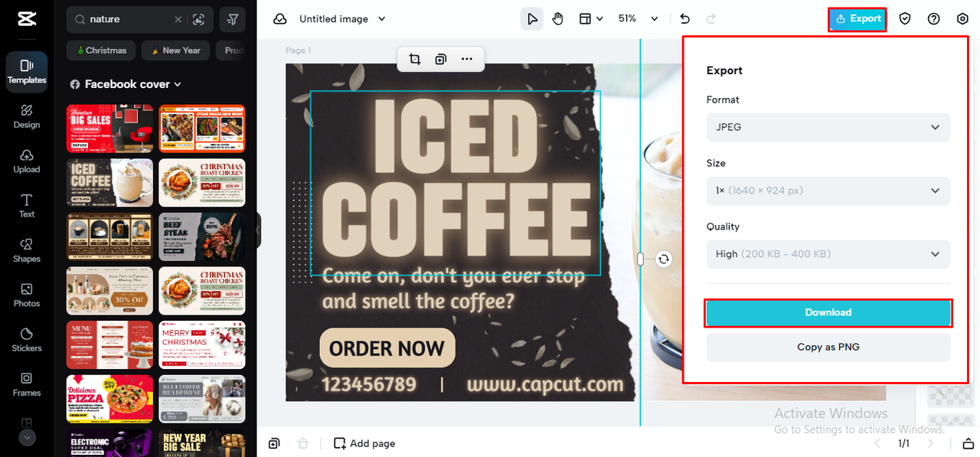Open the Frames panel
Image resolution: width=980 pixels, height=457 pixels.
pyautogui.click(x=27, y=384)
